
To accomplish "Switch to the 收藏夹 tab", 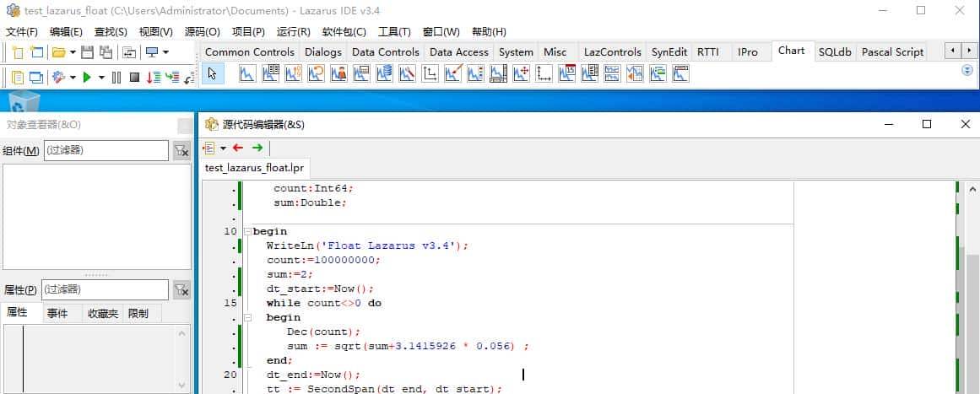I will (102, 314).
